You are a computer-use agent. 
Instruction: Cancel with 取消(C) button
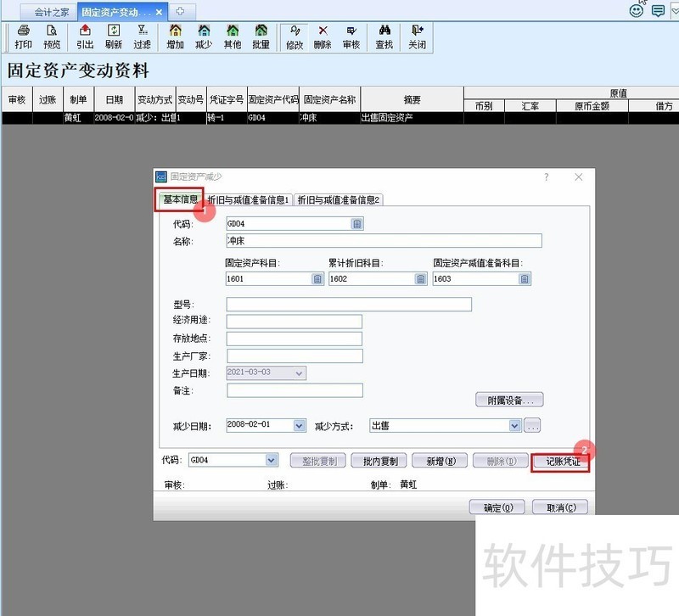[x=560, y=507]
